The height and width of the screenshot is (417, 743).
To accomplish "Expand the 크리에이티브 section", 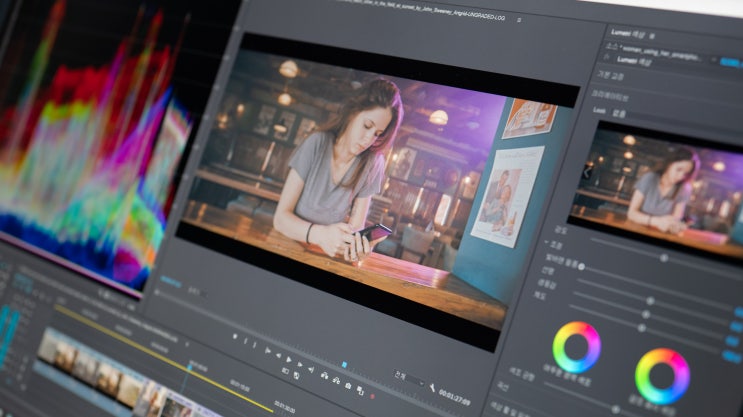I will [x=609, y=96].
